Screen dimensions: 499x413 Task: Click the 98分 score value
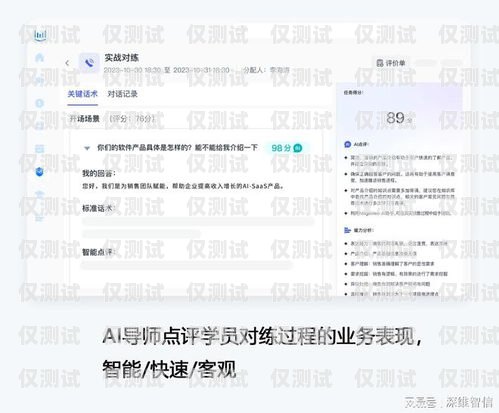pyautogui.click(x=281, y=148)
